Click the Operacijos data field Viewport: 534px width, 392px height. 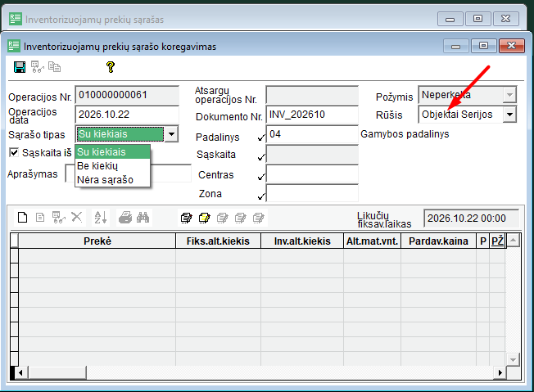click(x=127, y=115)
